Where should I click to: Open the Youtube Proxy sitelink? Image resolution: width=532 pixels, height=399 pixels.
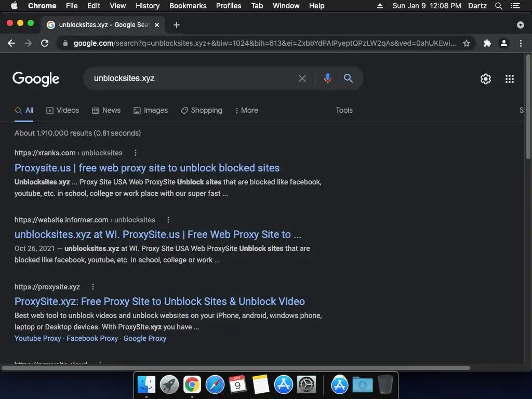pos(37,338)
